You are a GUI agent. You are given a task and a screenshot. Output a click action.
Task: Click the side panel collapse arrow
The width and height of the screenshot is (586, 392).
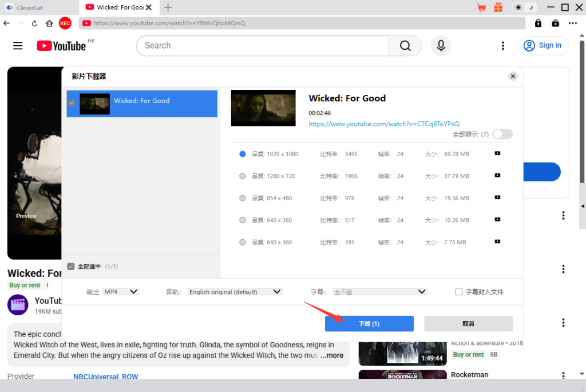583,206
